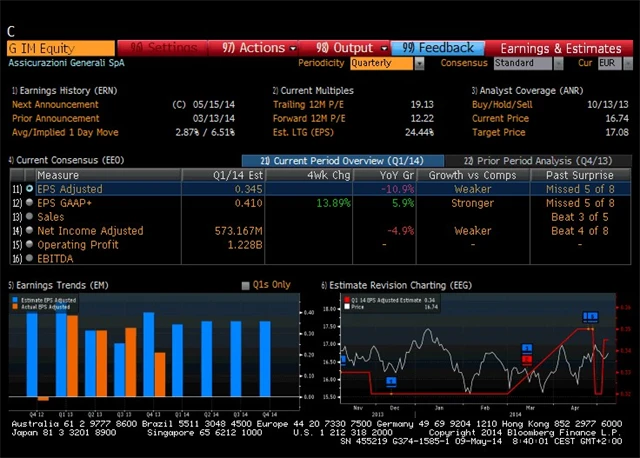Click the red marker near March on revision chart

coord(527,358)
